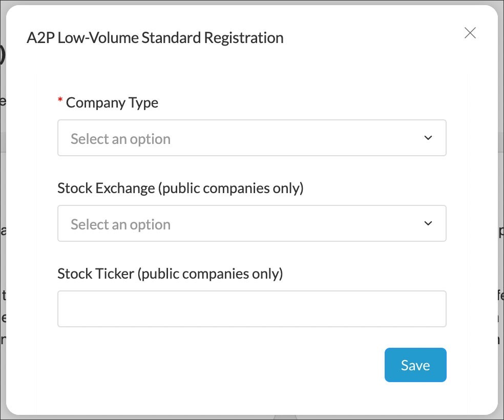Viewport: 504px width, 420px height.
Task: Open the Company Type dropdown
Action: point(251,138)
